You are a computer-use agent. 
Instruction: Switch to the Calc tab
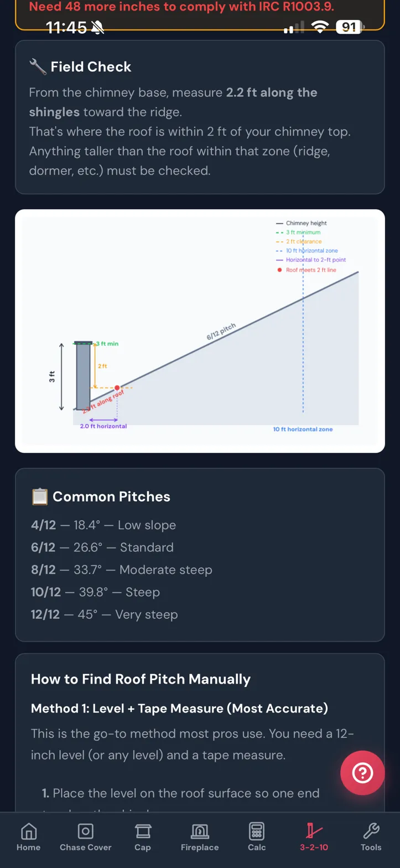tap(256, 831)
